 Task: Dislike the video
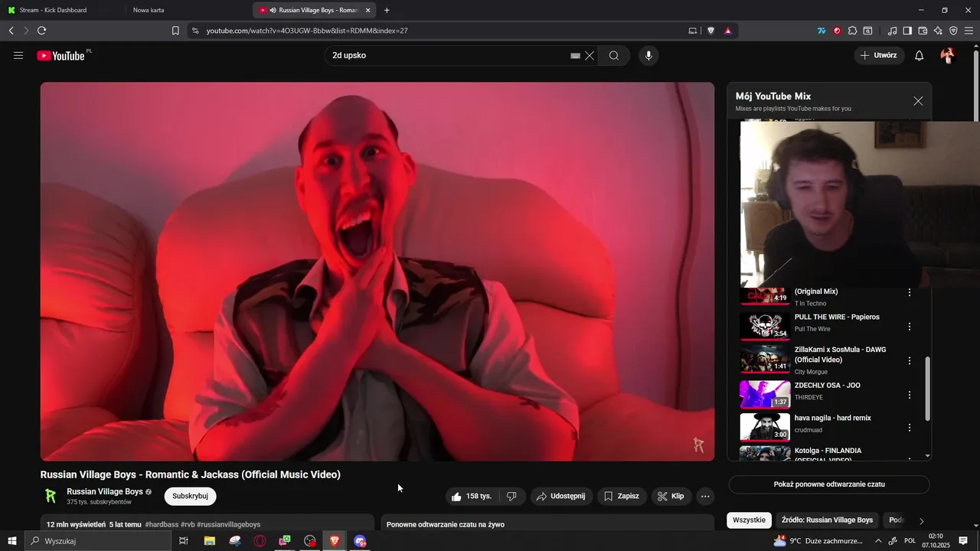coord(511,496)
